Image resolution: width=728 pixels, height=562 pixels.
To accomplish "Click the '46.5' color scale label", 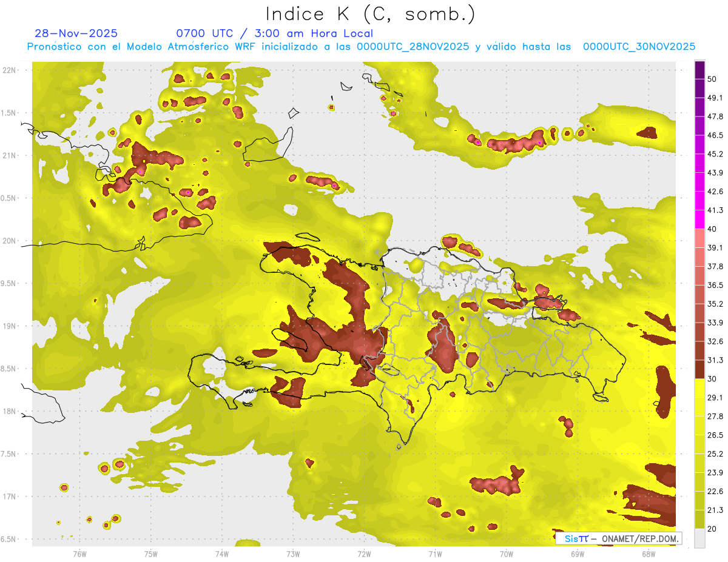I will point(715,135).
